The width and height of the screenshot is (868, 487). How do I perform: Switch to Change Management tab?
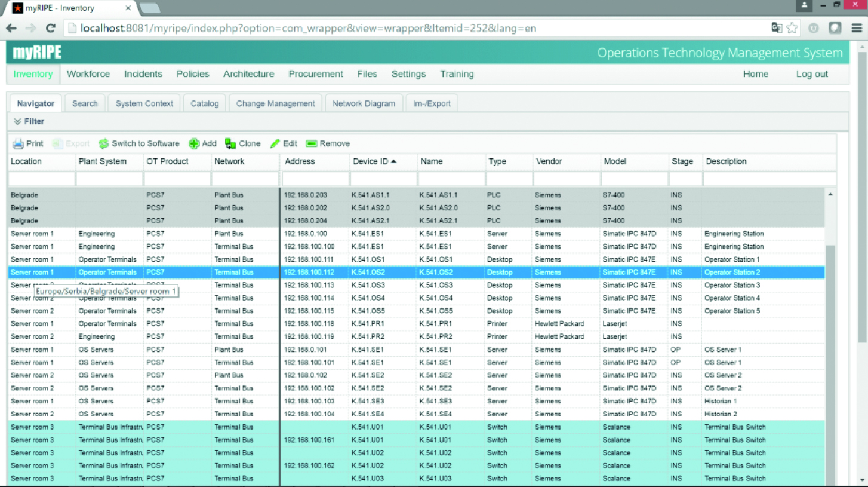(x=275, y=103)
